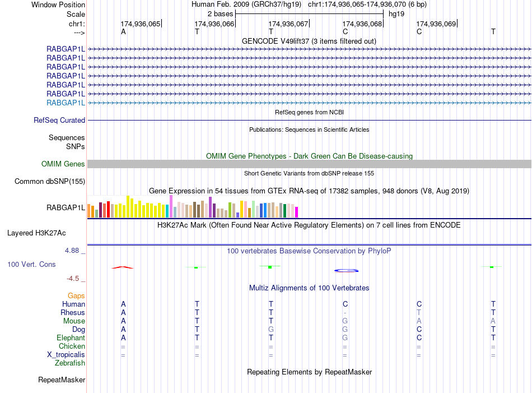Screen dimensions: 532x393
Task: Select the Zebrafish species row label
Action: coord(69,363)
